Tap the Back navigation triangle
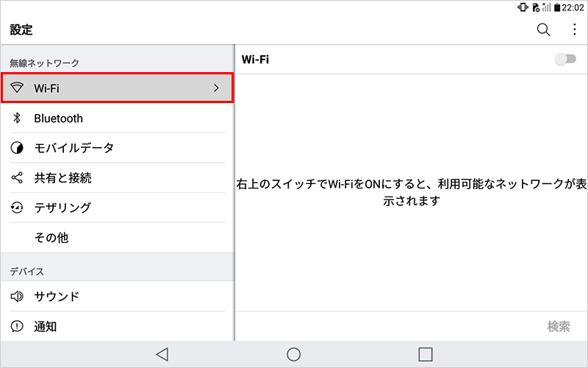The image size is (588, 368). coord(162,354)
